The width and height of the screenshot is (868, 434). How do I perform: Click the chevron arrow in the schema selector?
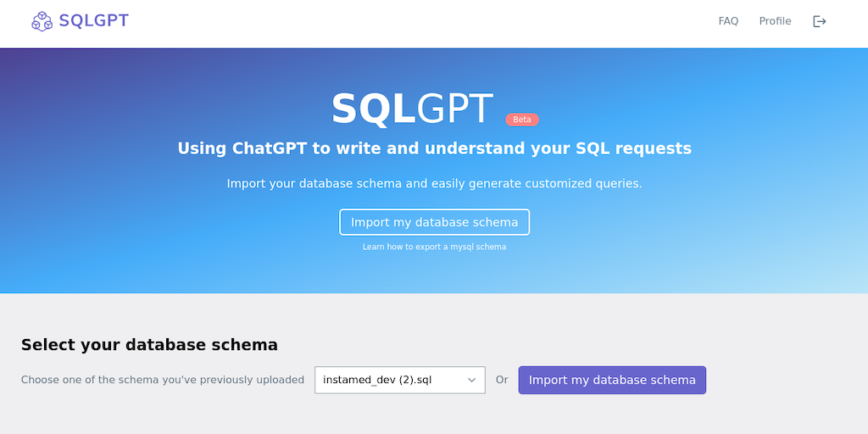coord(472,380)
